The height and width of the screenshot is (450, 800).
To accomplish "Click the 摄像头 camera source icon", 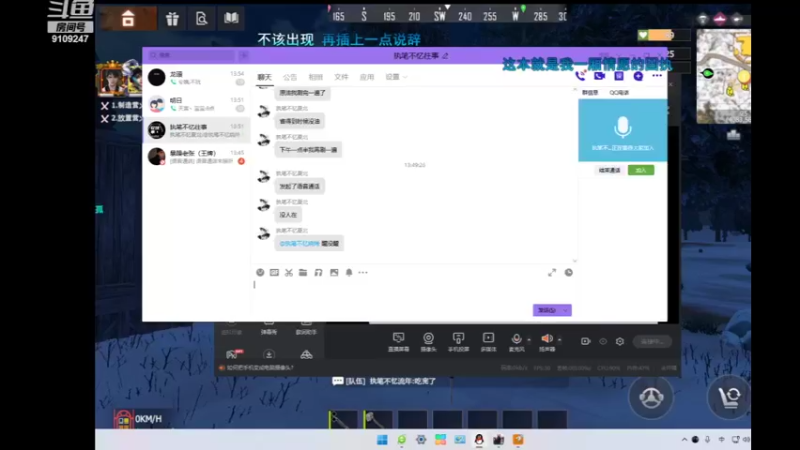I will point(429,341).
